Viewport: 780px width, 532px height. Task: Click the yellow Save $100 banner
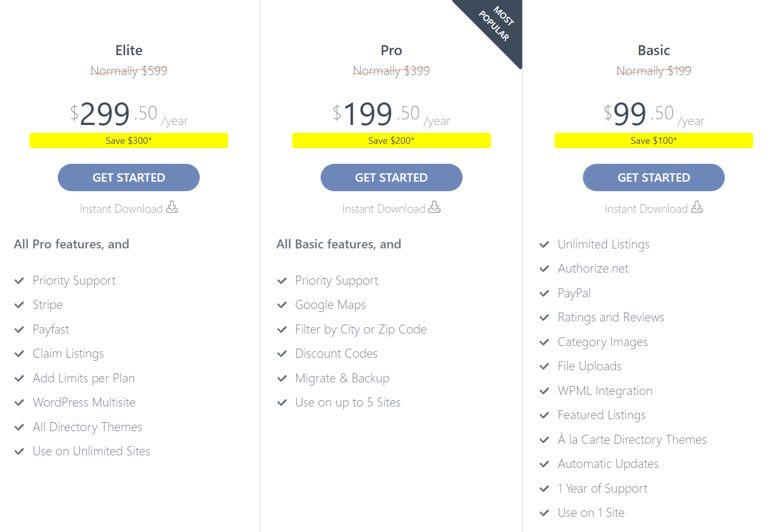coord(654,141)
